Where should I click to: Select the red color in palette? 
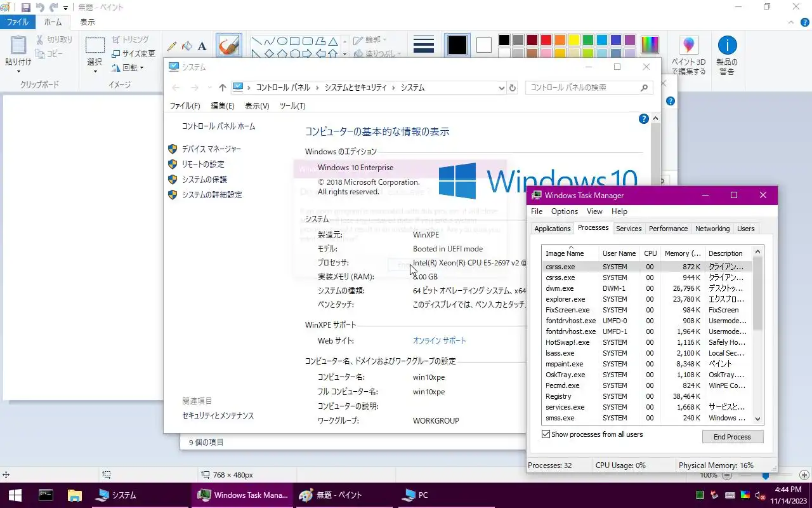(x=546, y=40)
